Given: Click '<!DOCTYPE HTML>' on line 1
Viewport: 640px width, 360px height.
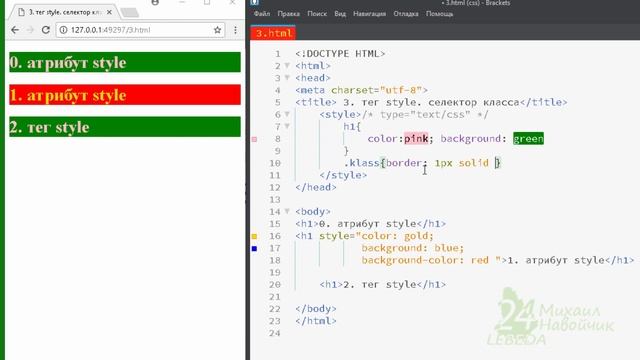Looking at the screenshot, I should click(x=340, y=53).
